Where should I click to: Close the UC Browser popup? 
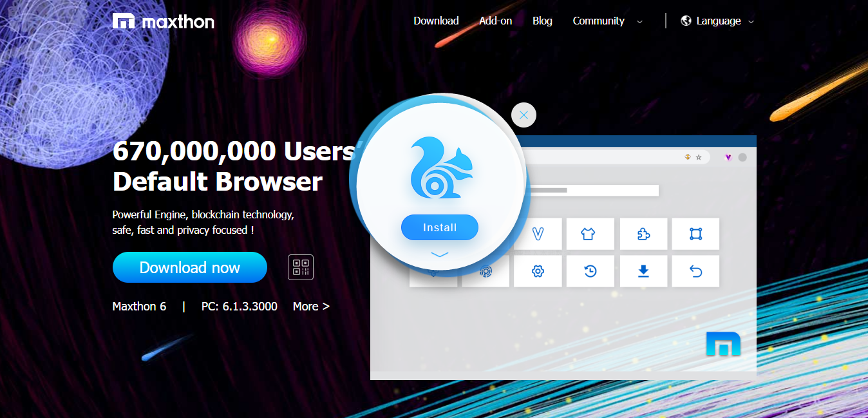524,115
